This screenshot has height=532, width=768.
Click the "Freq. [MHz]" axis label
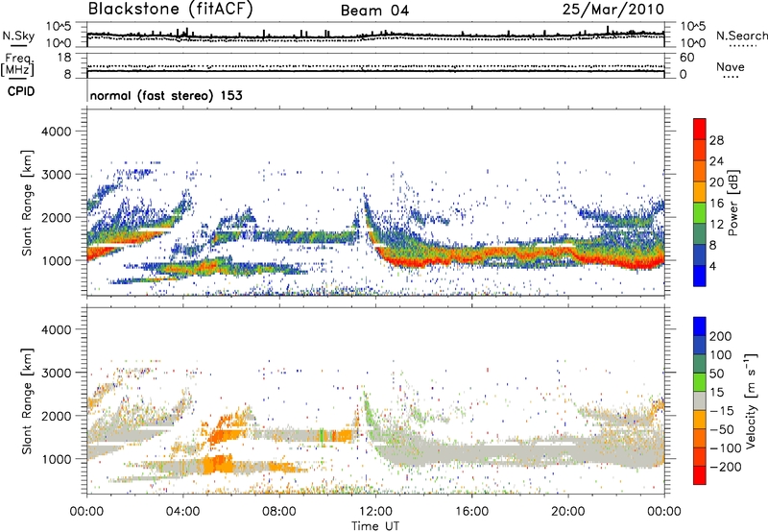(17, 65)
